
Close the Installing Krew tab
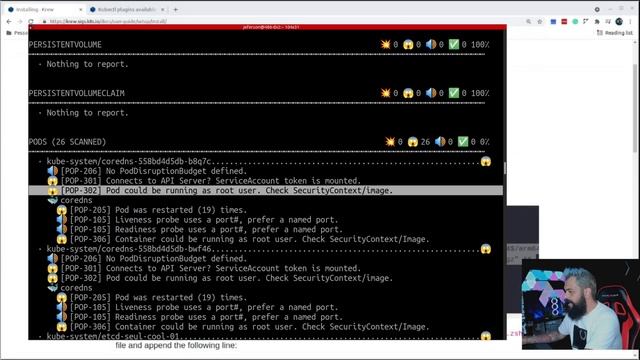pyautogui.click(x=80, y=9)
